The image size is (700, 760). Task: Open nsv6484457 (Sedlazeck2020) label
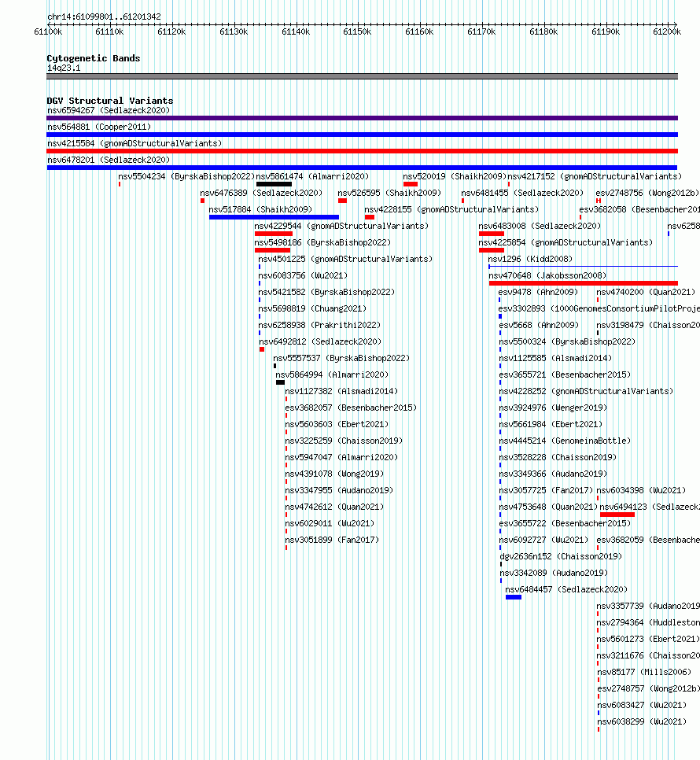click(566, 589)
